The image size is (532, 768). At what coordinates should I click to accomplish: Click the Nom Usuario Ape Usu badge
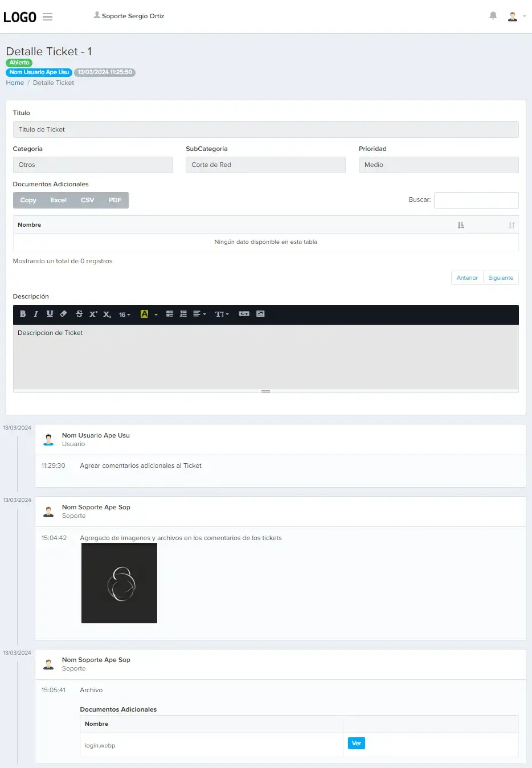(x=39, y=72)
